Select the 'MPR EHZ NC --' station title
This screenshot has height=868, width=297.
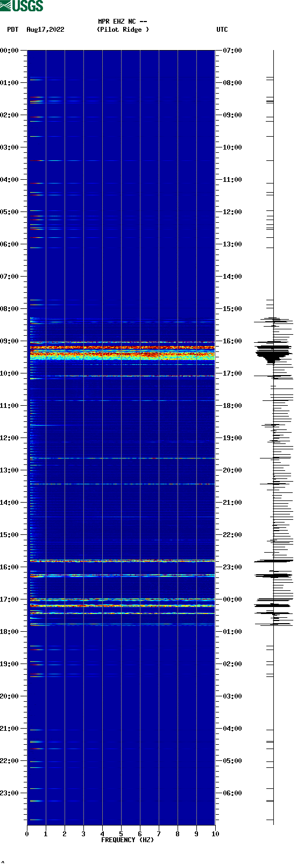[x=123, y=22]
